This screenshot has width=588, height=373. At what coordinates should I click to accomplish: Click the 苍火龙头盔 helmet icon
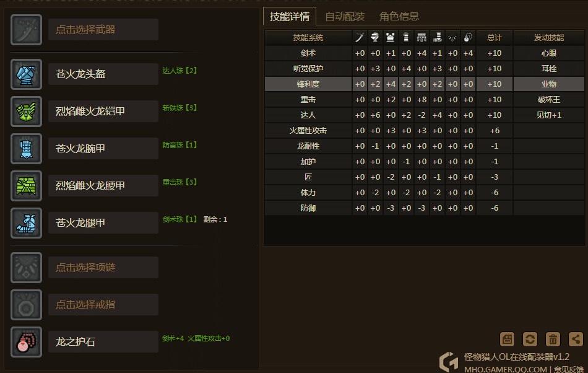26,74
